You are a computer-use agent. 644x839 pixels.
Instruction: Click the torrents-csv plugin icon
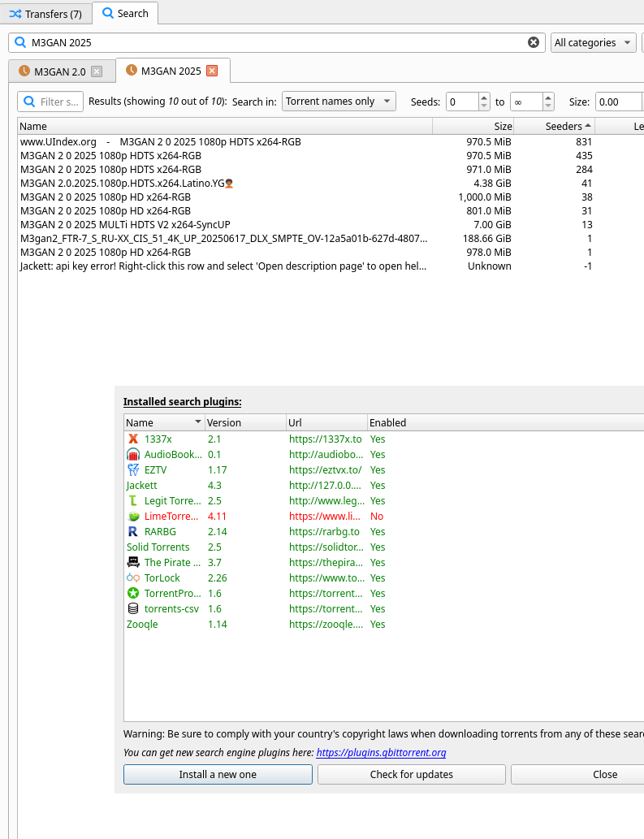(133, 609)
